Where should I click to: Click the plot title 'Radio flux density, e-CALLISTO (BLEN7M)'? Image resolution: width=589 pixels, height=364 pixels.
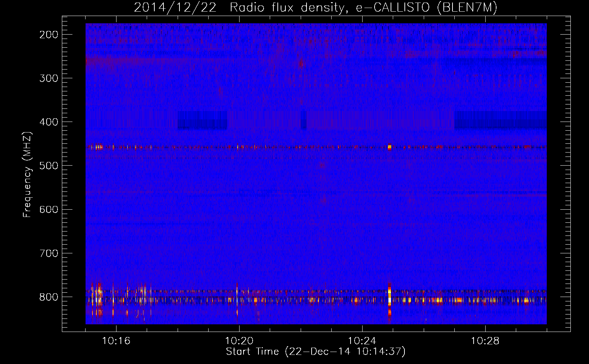tap(363, 8)
